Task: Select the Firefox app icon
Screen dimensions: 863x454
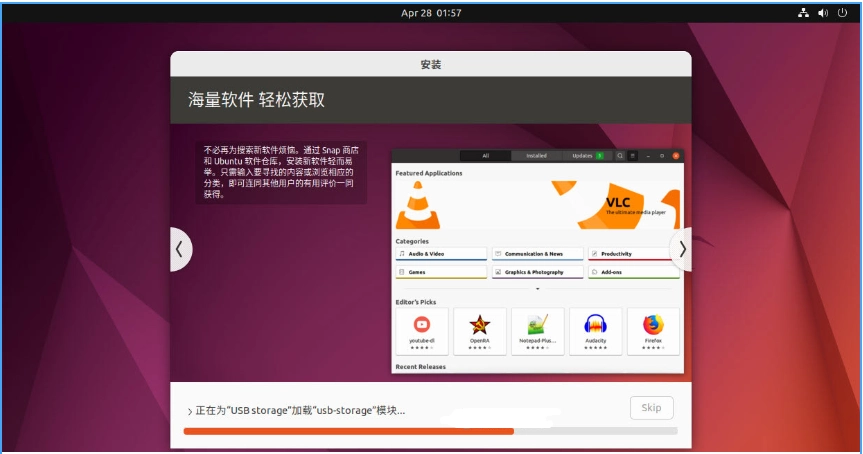Action: (x=653, y=325)
